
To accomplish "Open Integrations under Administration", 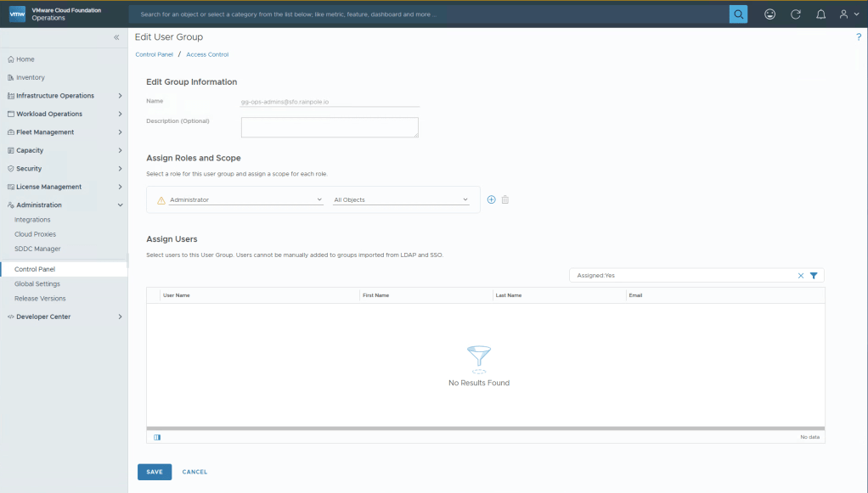I will (32, 220).
